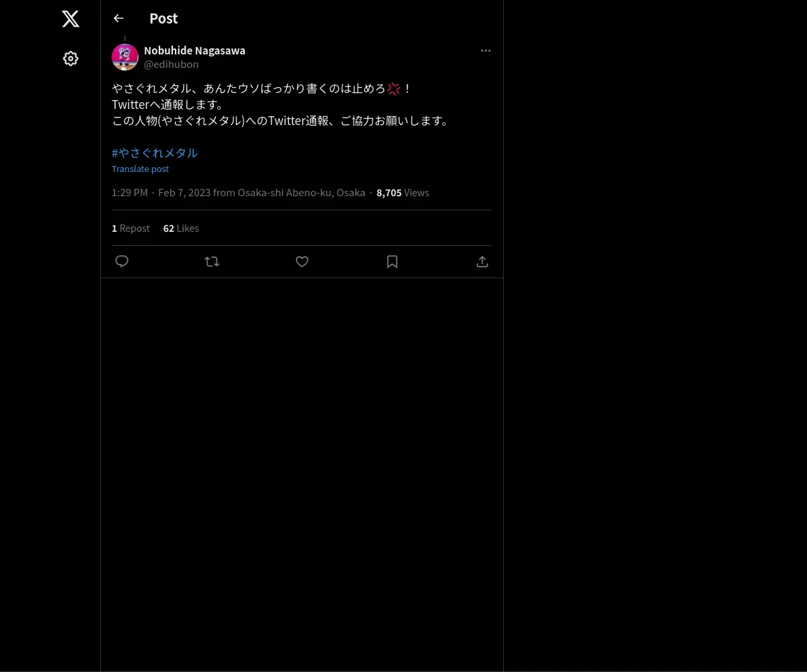Image resolution: width=807 pixels, height=672 pixels.
Task: Click the repost arrows icon
Action: [x=212, y=261]
